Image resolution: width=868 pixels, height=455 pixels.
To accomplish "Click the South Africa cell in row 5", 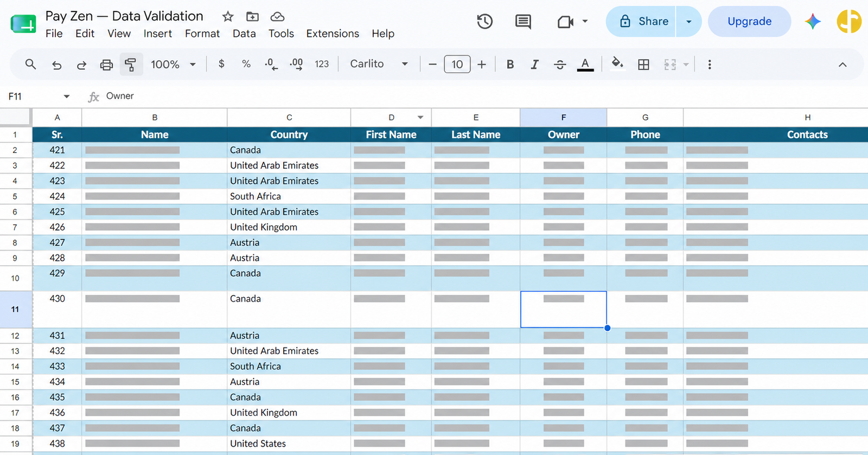I will coord(289,196).
